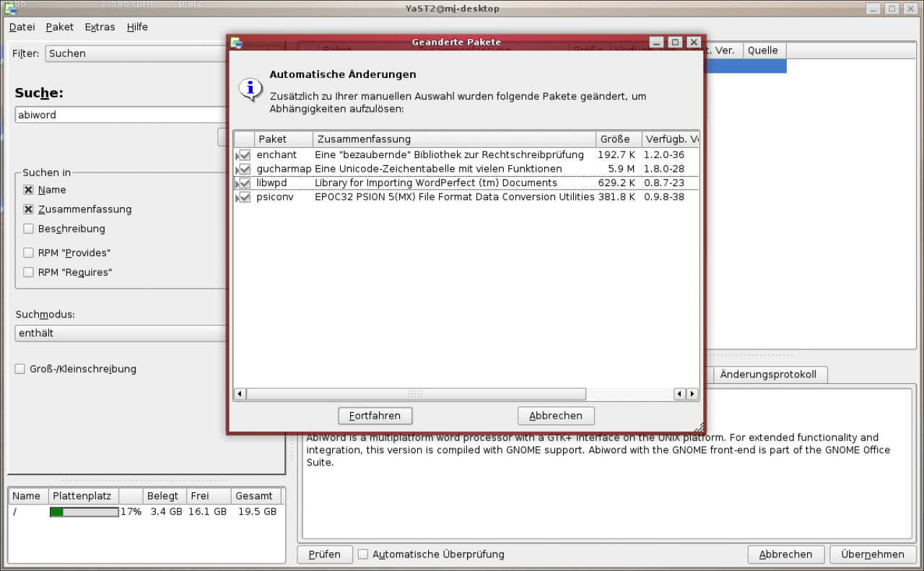Click Fortfahren to continue
Screen dimensions: 924x571
(375, 416)
